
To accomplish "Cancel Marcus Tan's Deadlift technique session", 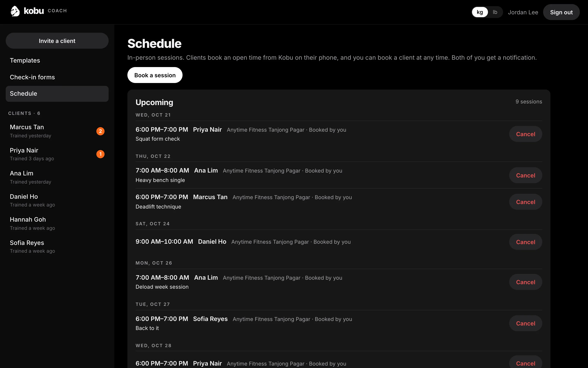I will 526,202.
